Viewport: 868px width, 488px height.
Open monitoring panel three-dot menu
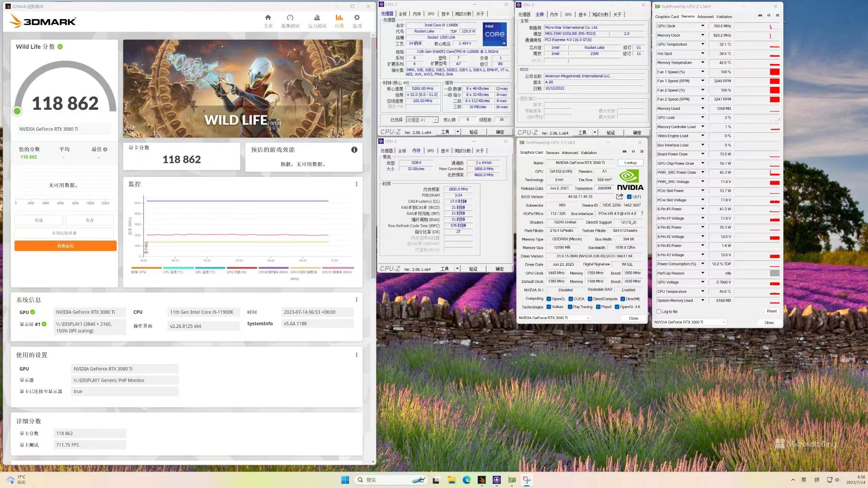tap(357, 184)
